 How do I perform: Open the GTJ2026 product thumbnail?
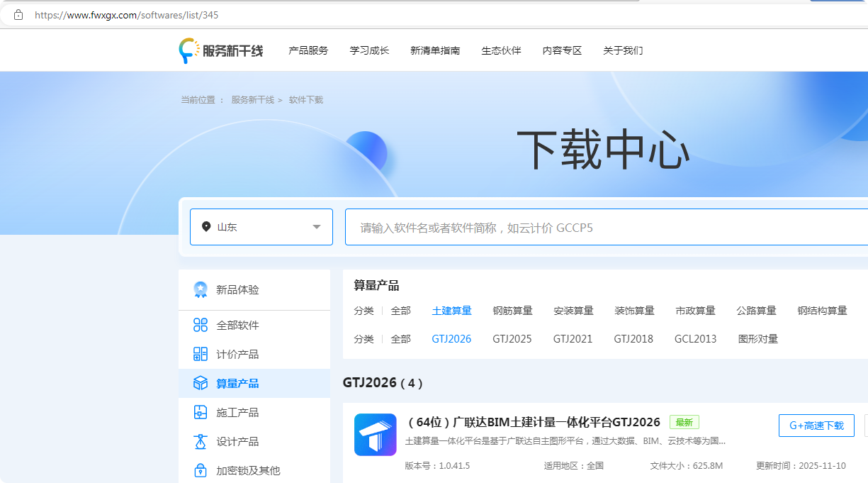point(375,435)
